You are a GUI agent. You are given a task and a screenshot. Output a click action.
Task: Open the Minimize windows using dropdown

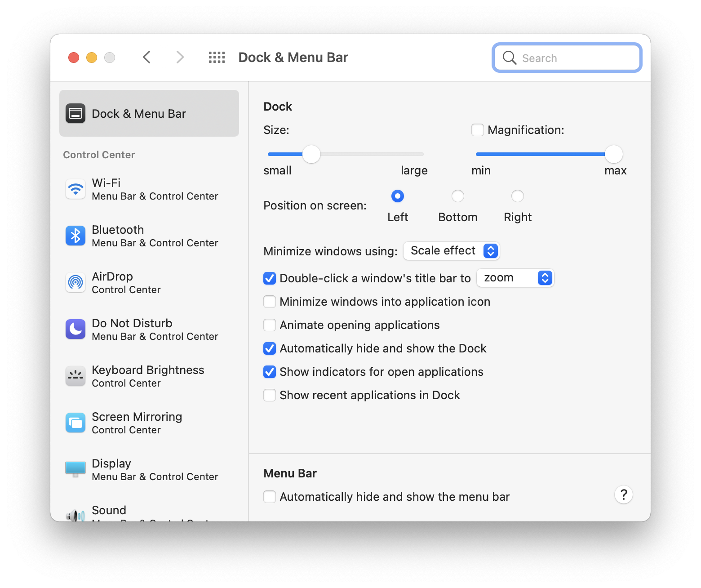[x=451, y=251]
